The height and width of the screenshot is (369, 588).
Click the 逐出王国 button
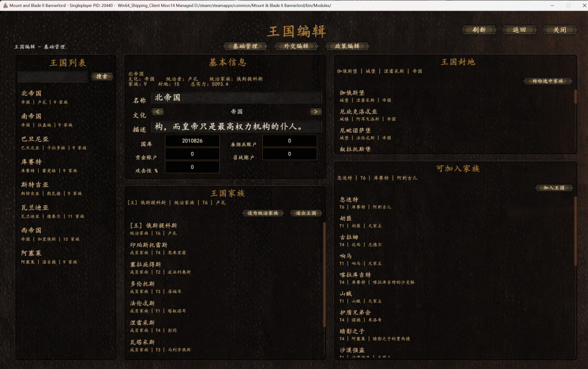tap(306, 213)
